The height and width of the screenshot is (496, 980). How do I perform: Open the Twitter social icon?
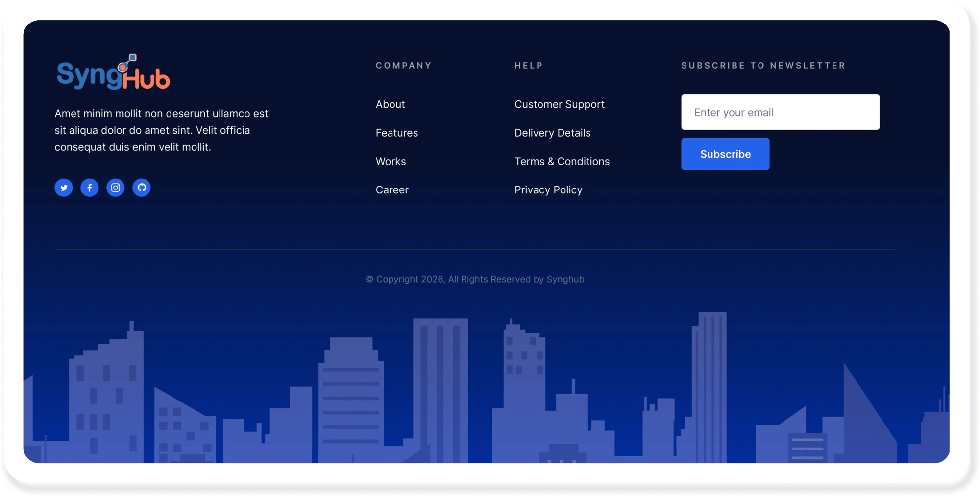(x=64, y=188)
